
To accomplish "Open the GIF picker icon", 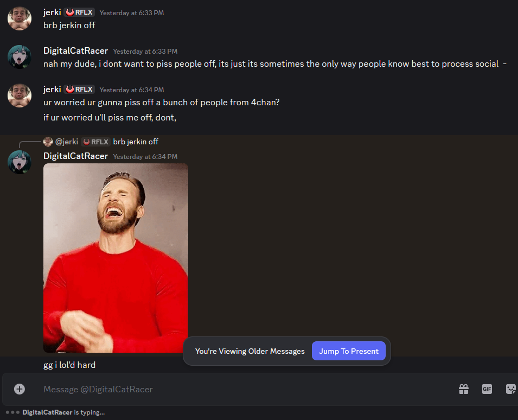I will (x=487, y=389).
